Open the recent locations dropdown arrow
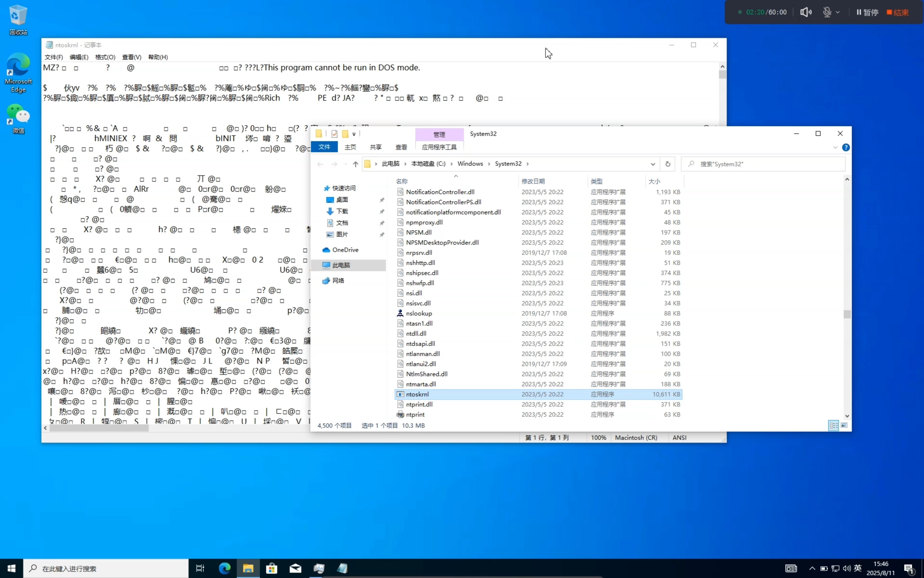The height and width of the screenshot is (578, 924). point(345,164)
